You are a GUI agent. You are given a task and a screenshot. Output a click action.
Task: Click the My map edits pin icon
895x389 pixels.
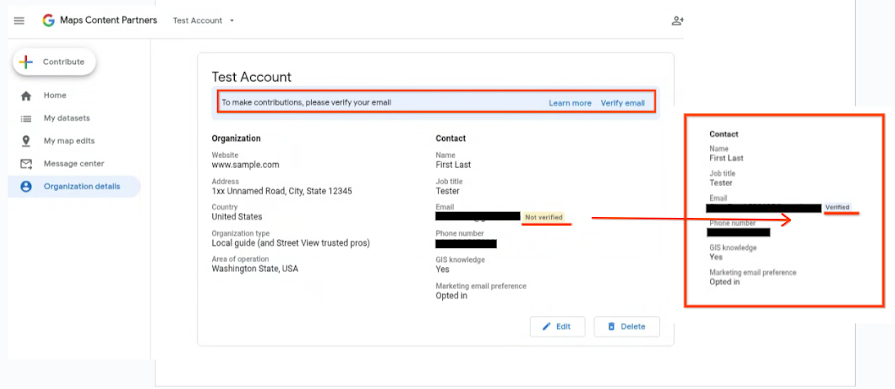(x=26, y=141)
